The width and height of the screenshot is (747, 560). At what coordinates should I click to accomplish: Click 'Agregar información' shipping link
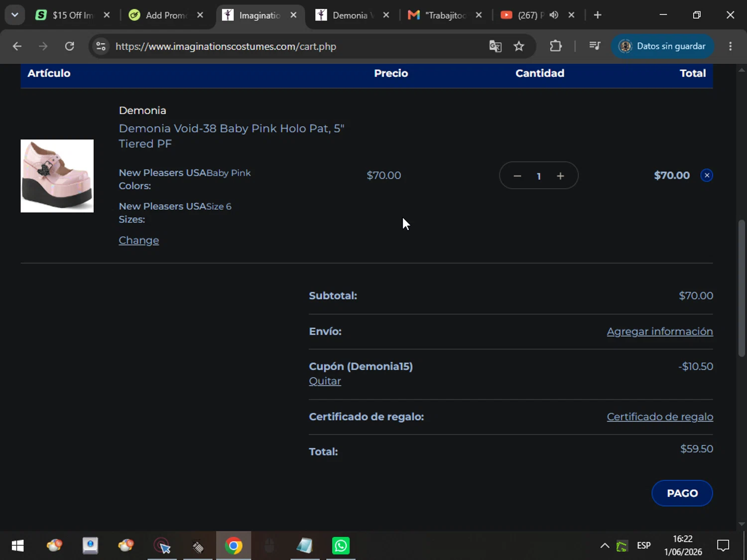click(660, 332)
